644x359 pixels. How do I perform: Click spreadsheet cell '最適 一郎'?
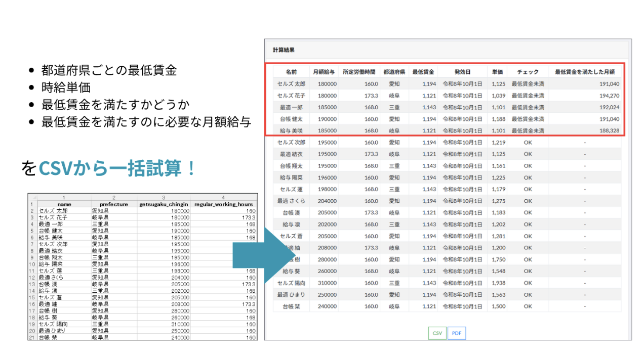64,223
